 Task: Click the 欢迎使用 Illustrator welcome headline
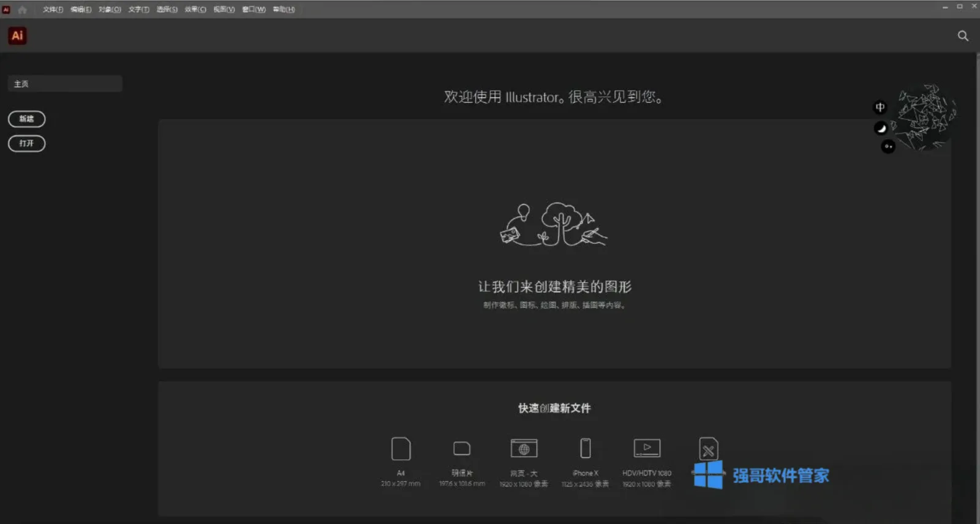click(554, 97)
